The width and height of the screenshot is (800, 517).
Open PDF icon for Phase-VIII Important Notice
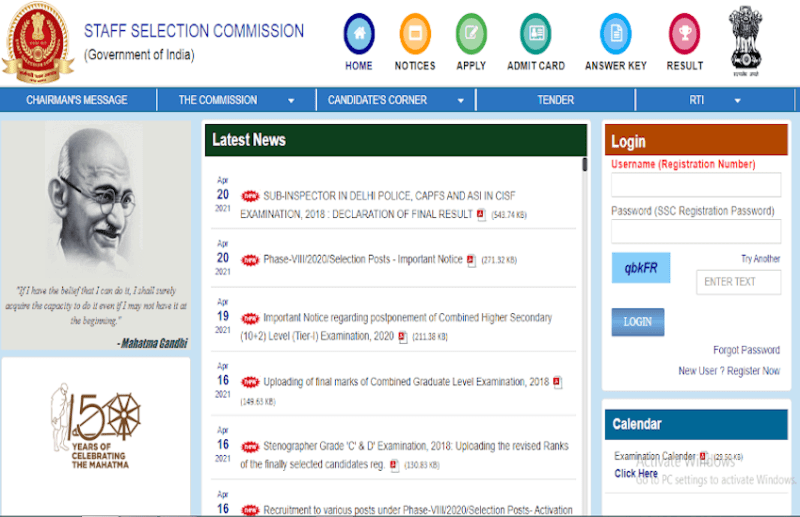pyautogui.click(x=472, y=260)
